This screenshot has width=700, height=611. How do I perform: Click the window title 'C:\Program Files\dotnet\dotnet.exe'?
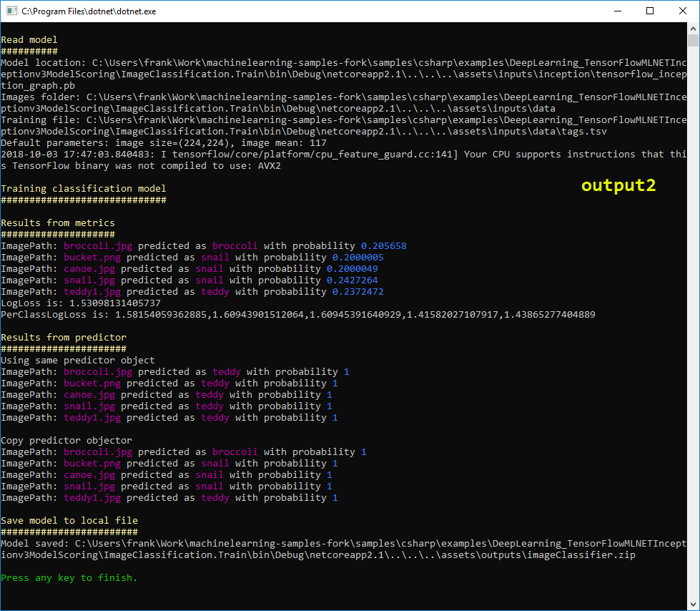pyautogui.click(x=89, y=11)
